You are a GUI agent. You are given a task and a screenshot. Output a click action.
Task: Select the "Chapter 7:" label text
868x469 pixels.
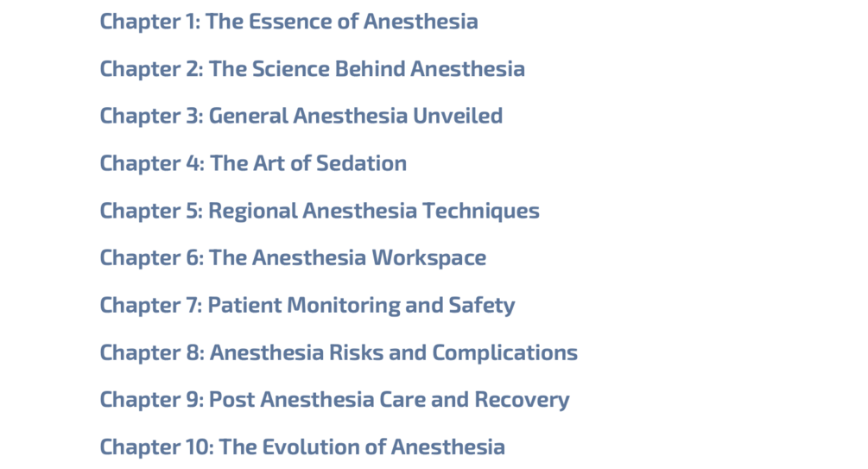point(150,306)
